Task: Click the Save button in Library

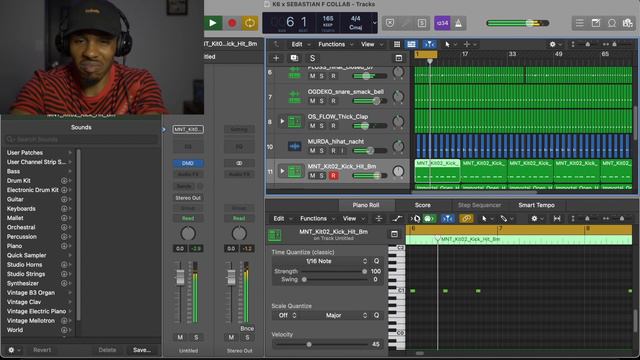Action: click(x=142, y=350)
